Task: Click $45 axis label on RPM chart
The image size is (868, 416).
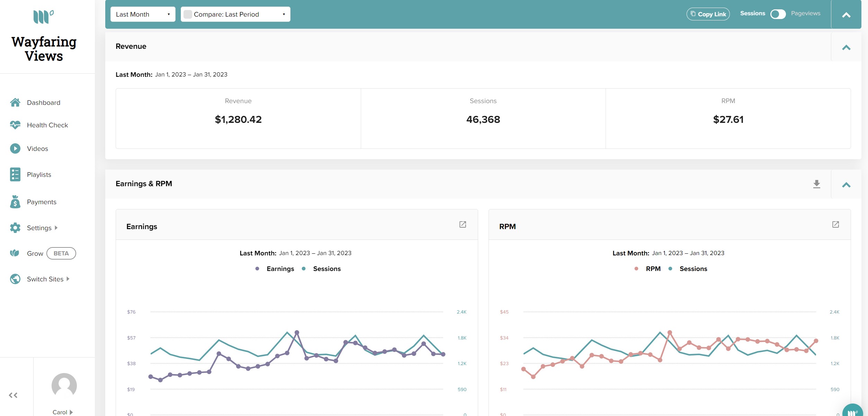Action: click(x=504, y=312)
